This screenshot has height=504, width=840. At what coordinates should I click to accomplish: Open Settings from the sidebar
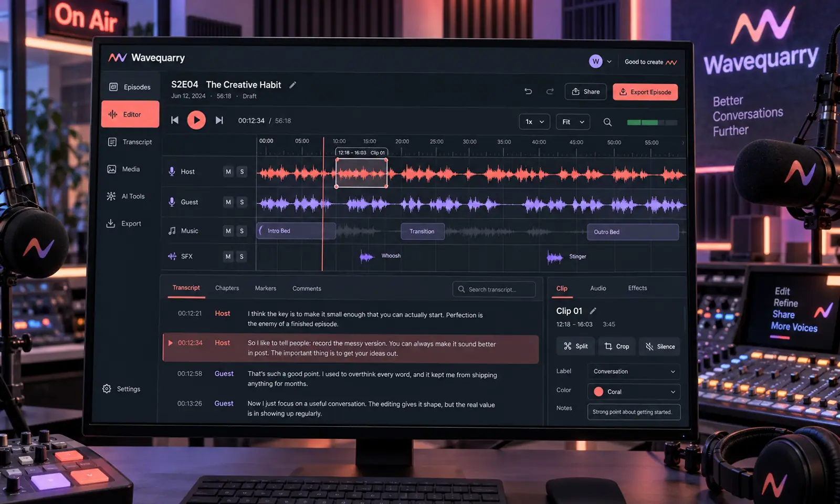[x=121, y=389]
